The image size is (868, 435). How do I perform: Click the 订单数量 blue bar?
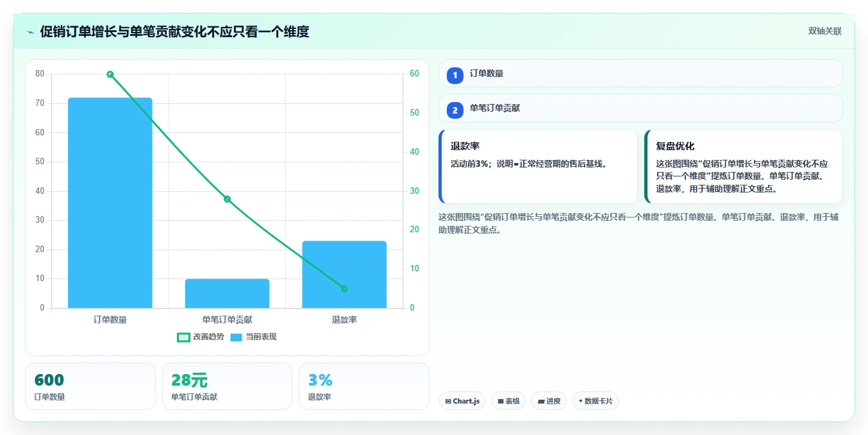coord(110,203)
